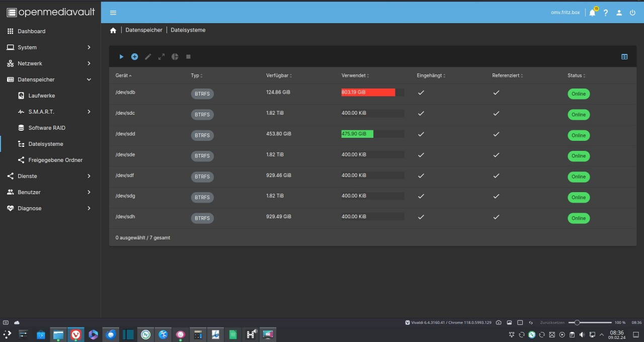This screenshot has width=644, height=342.
Task: Click the power icon in the header
Action: 633,13
